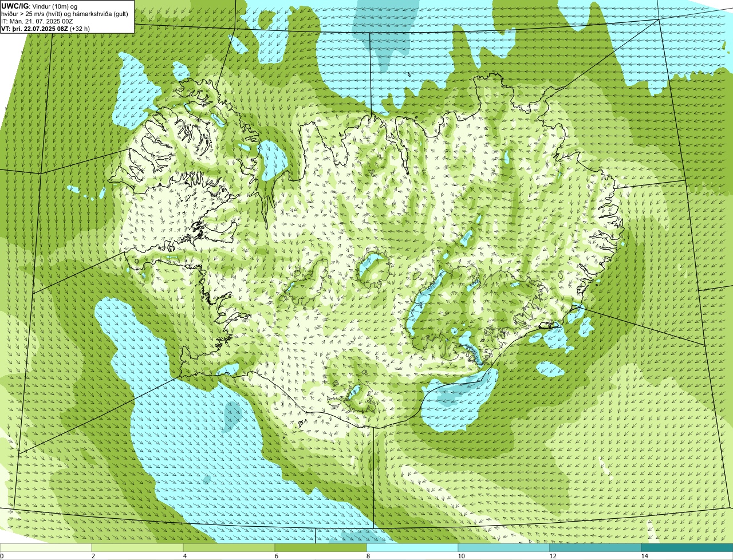Click the text line mentioning "hámarkshviða (gult)"
Image resolution: width=733 pixels, height=560 pixels.
pos(64,13)
